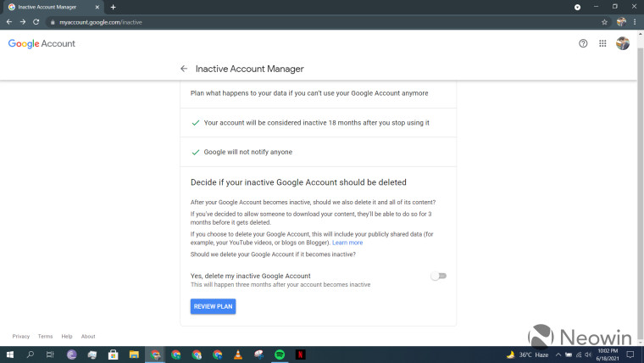Open Windows taskbar search

tap(30, 355)
